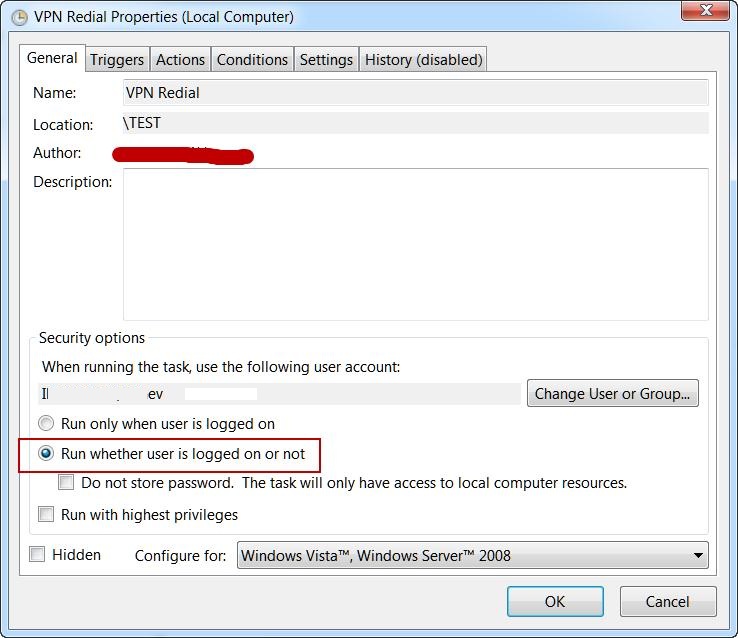Screen dimensions: 738x638
Task: Select 'Run whether user is logged on or not'
Action: pyautogui.click(x=46, y=454)
